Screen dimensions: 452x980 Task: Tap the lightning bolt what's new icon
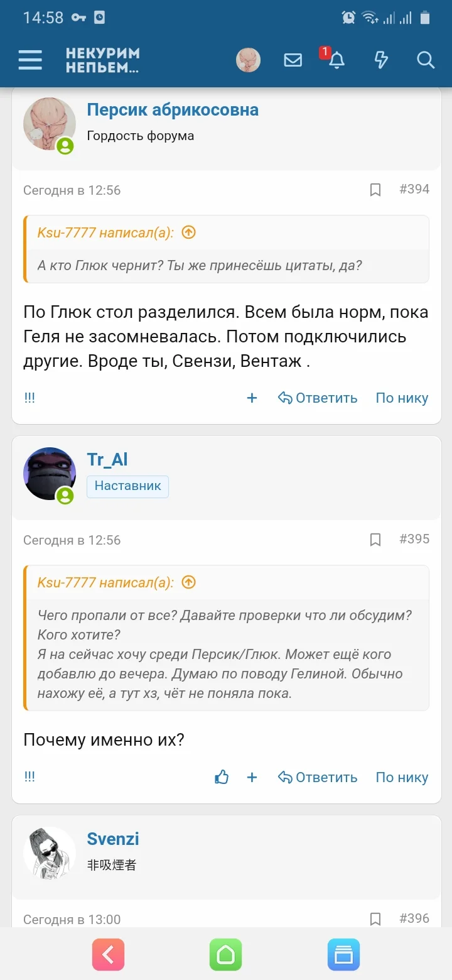[381, 60]
